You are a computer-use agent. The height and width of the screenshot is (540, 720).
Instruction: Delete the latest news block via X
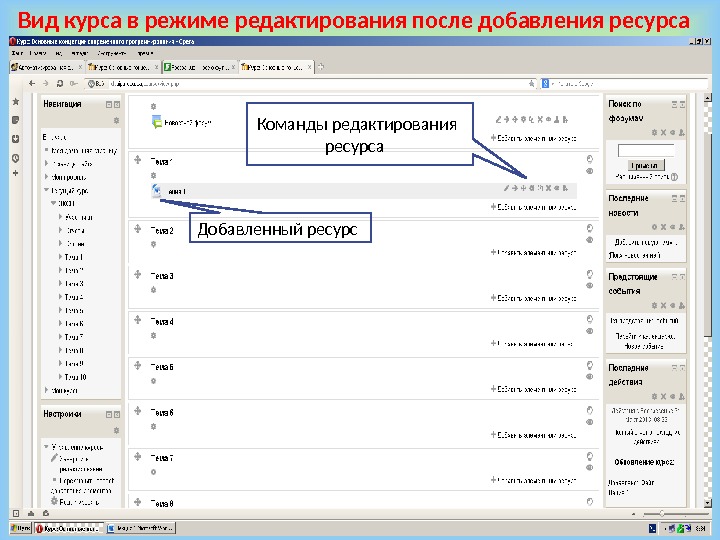664,227
